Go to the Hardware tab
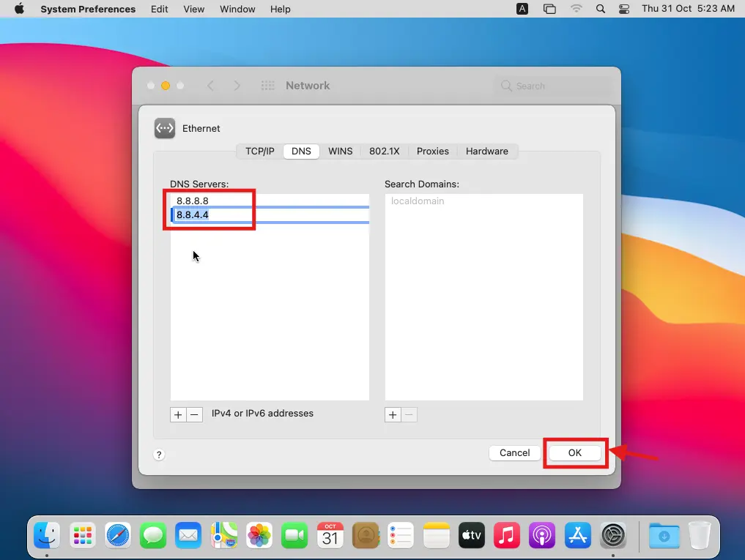This screenshot has width=745, height=560. [x=486, y=151]
